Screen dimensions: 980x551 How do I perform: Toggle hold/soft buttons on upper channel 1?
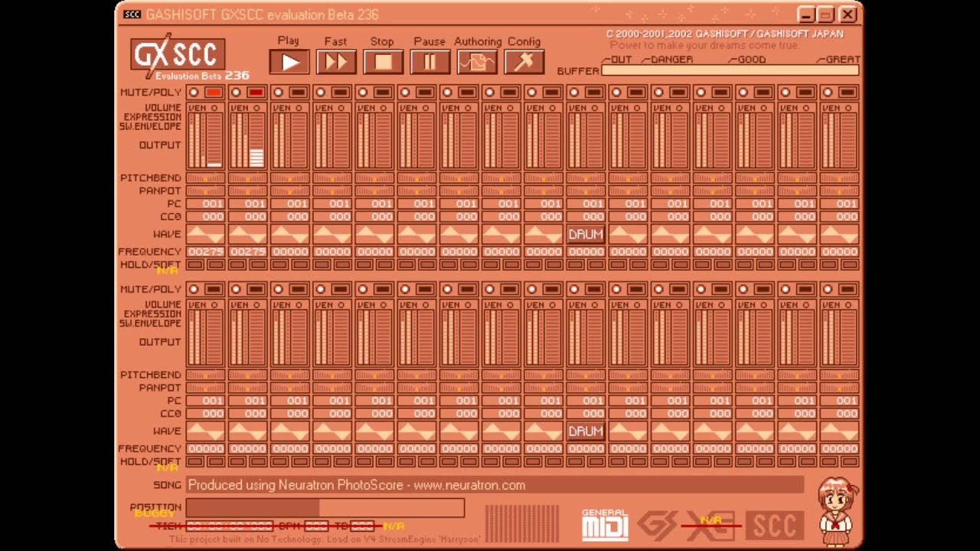pyautogui.click(x=206, y=265)
